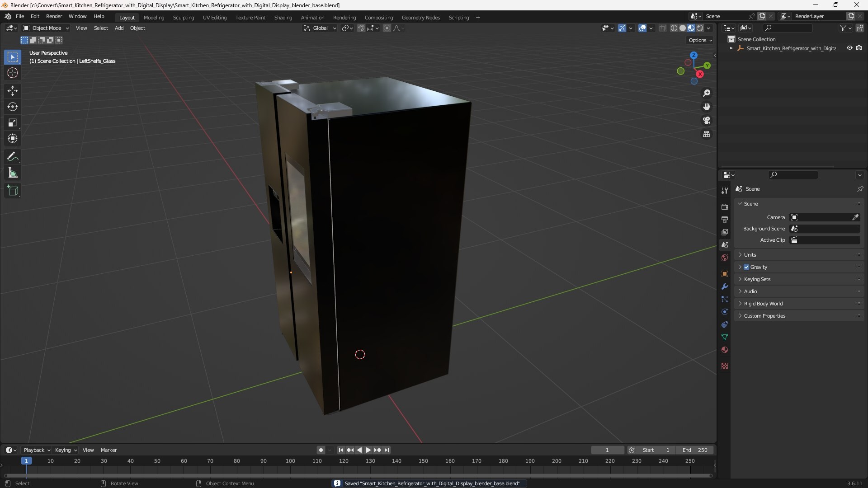
Task: Toggle camera view icon in viewport
Action: [x=707, y=120]
